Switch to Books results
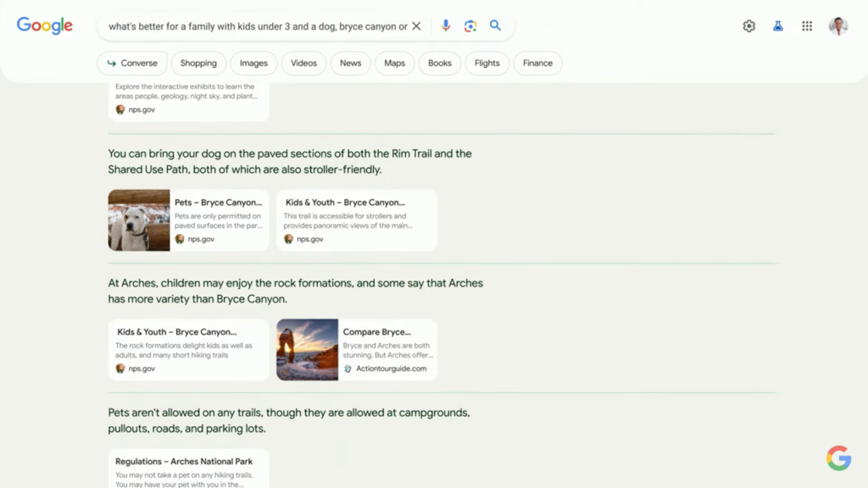This screenshot has height=488, width=868. 440,63
